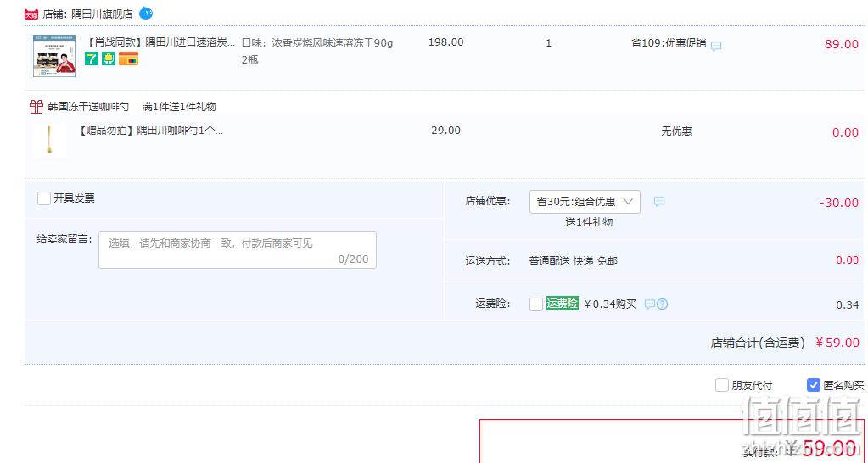Click the green shield service badge icon

109,59
